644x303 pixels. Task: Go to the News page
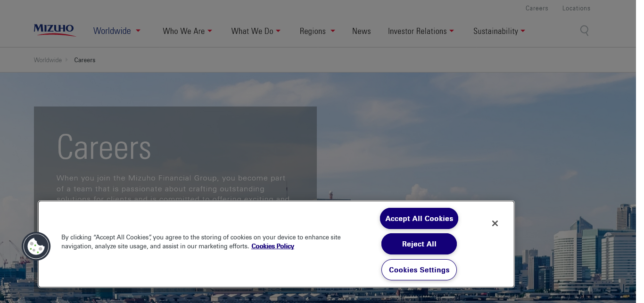361,31
